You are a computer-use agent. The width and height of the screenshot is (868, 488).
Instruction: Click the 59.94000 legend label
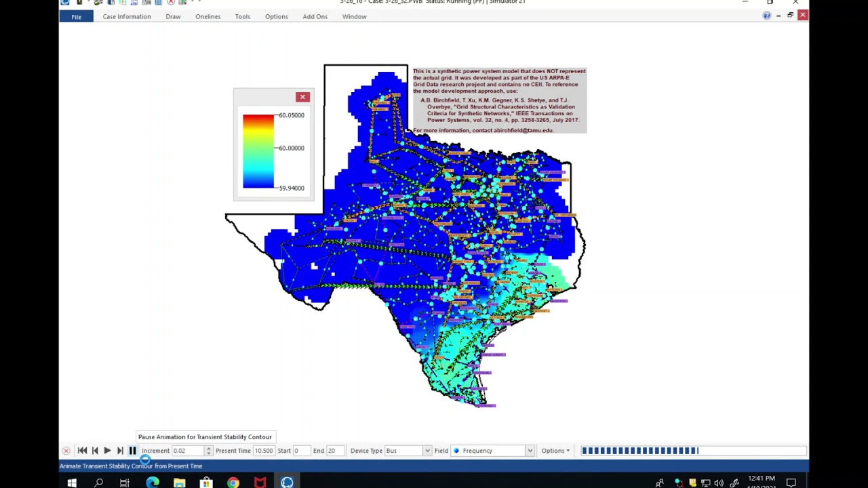pos(292,188)
